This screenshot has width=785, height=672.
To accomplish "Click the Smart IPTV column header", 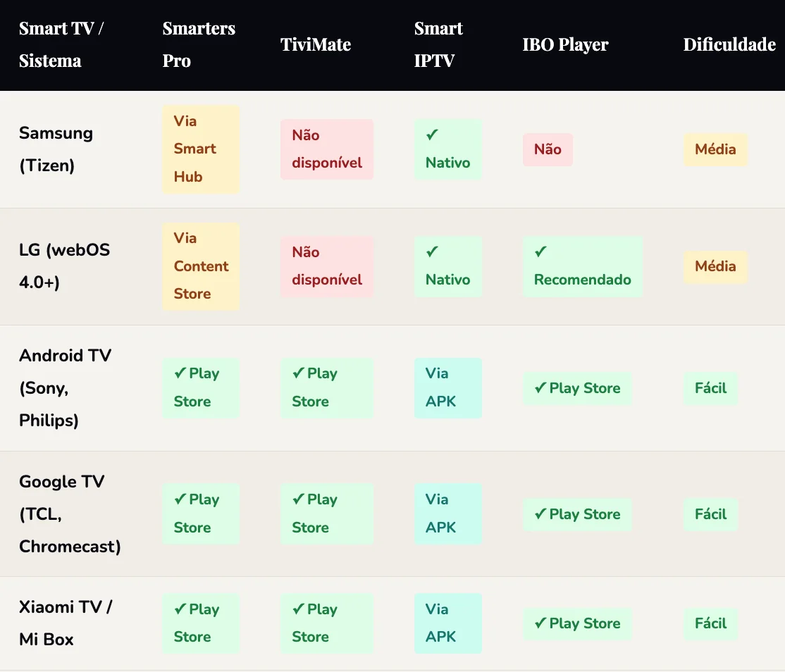I will click(438, 44).
